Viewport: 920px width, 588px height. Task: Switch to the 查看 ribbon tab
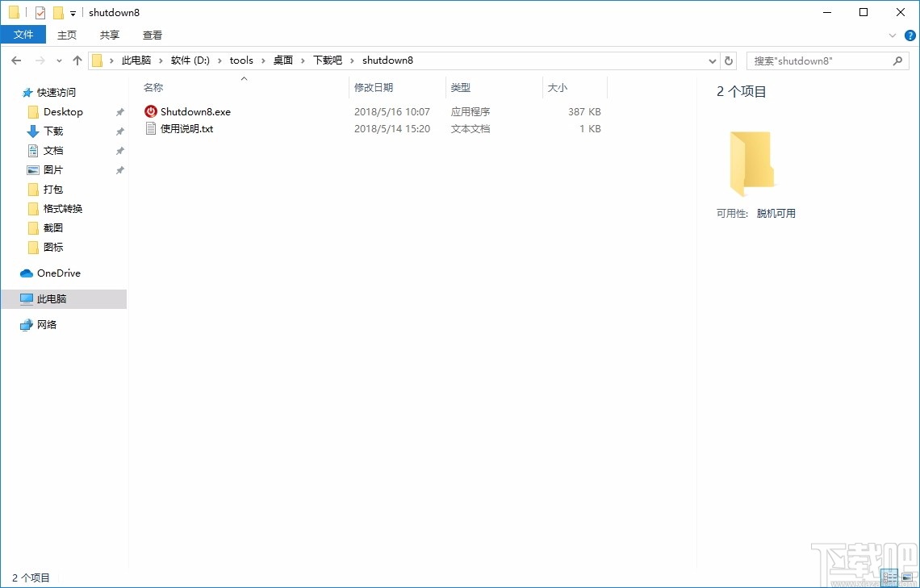tap(153, 35)
